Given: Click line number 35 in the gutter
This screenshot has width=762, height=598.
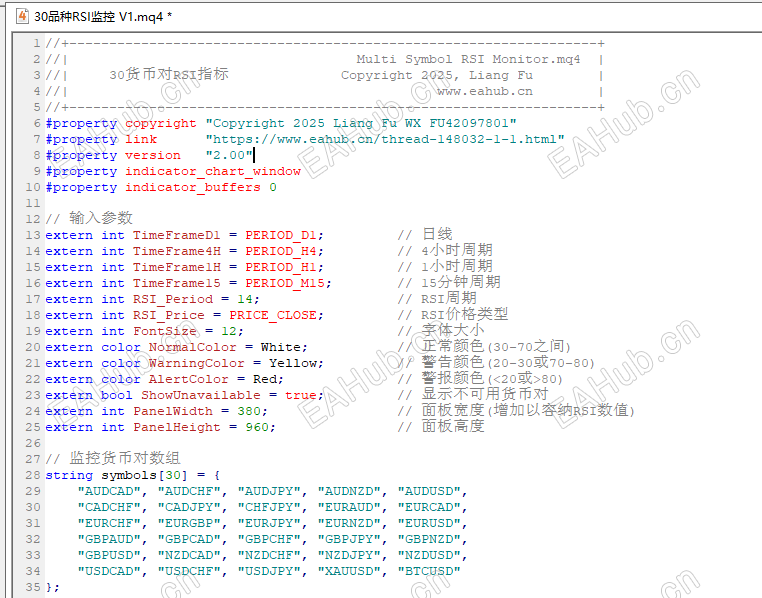Looking at the screenshot, I should coord(33,587).
